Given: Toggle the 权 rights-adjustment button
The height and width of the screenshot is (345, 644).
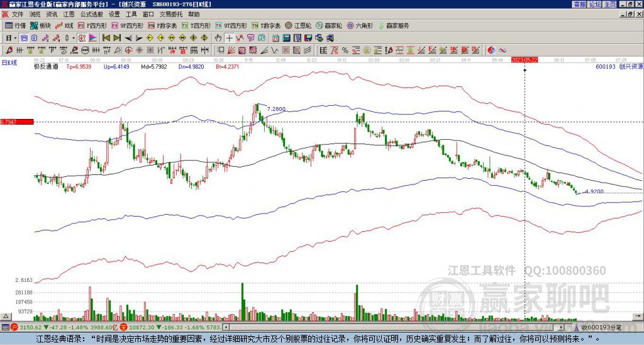Looking at the screenshot, I should [82, 38].
